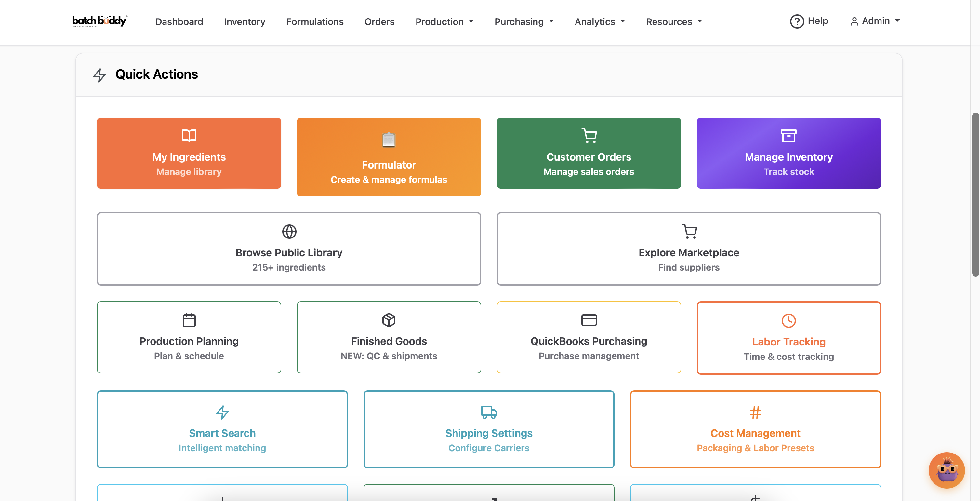Click the archive box icon on Manage Inventory
The width and height of the screenshot is (980, 501).
(788, 136)
